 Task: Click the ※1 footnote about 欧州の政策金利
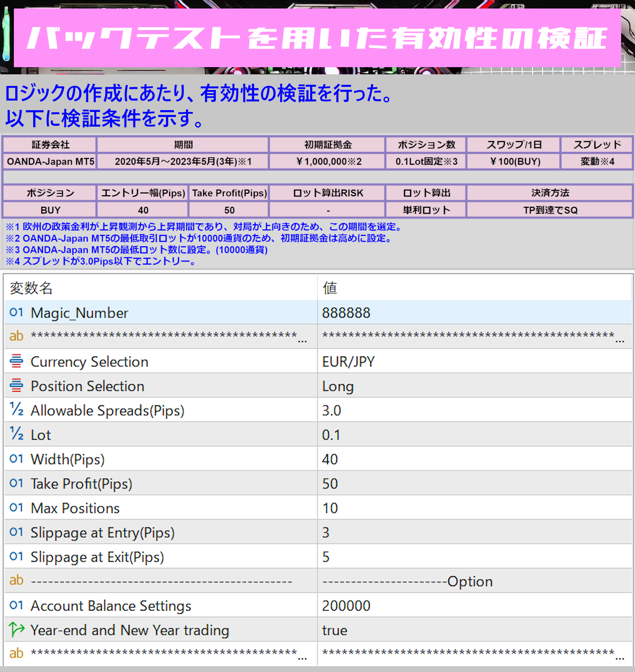pos(204,227)
